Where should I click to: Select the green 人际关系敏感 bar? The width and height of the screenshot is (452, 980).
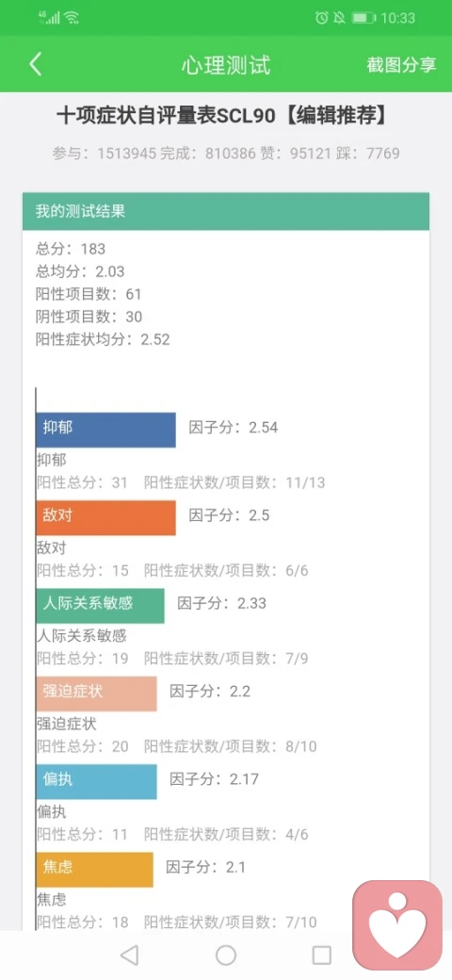click(100, 605)
